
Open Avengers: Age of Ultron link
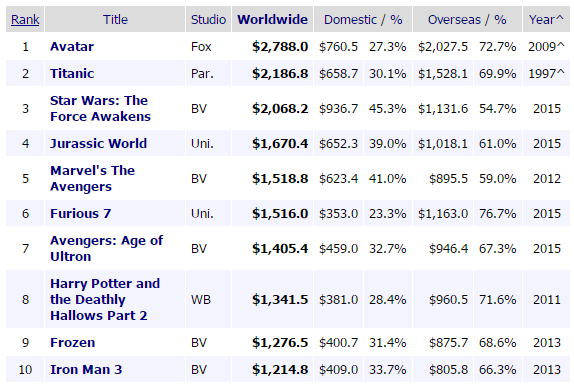click(107, 248)
